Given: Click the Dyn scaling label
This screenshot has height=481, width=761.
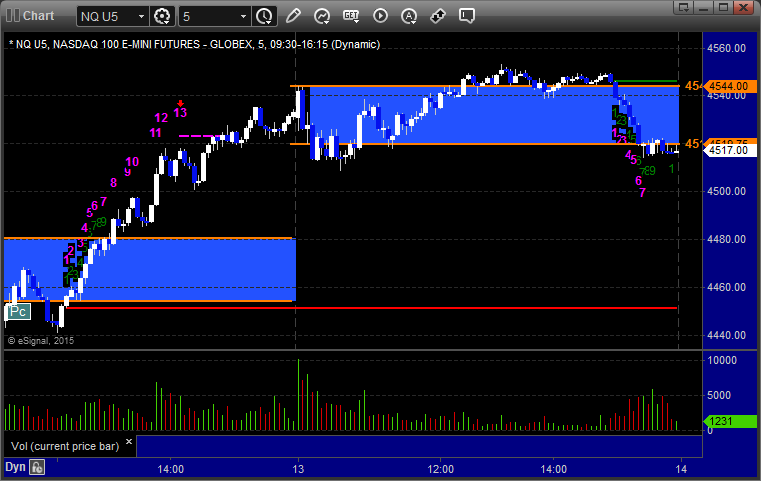Looking at the screenshot, I should click(x=15, y=467).
